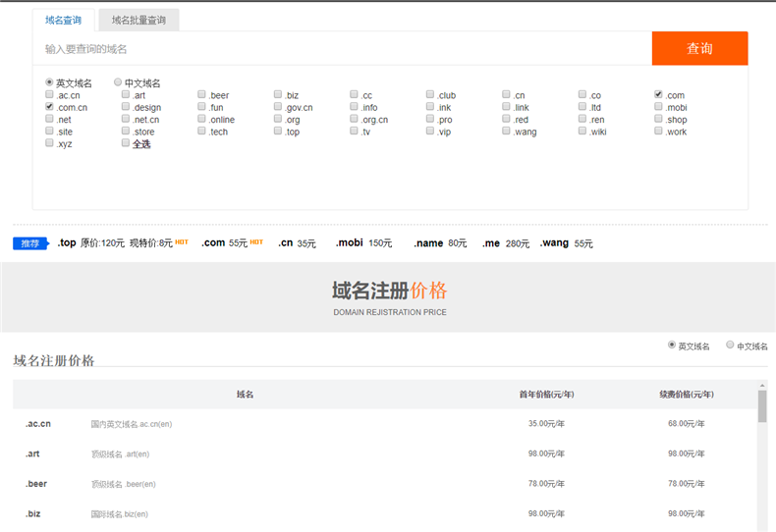Click the orange 查询 search button
Viewport: 776px width, 532px height.
click(x=699, y=48)
